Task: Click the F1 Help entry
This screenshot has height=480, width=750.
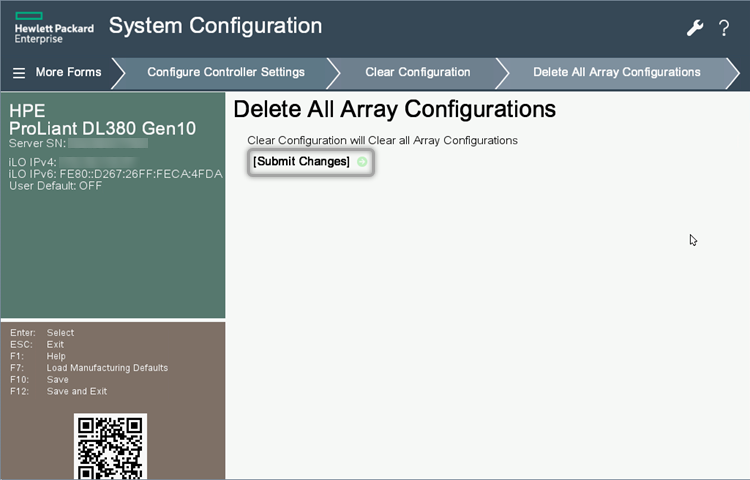Action: click(38, 356)
